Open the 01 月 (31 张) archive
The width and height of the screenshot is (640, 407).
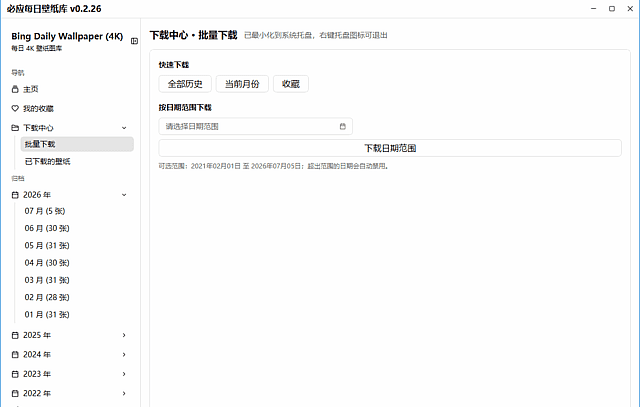pos(77,315)
